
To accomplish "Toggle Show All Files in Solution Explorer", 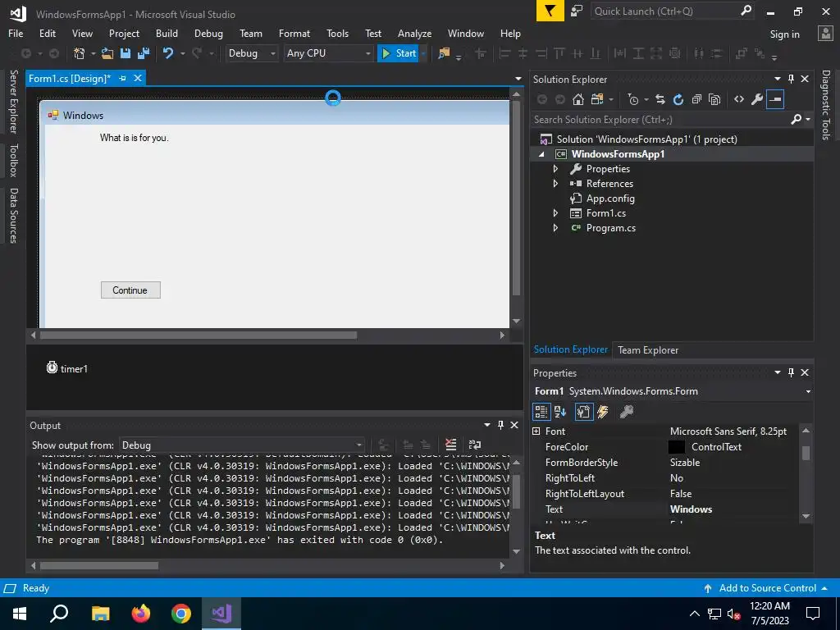I will click(714, 99).
